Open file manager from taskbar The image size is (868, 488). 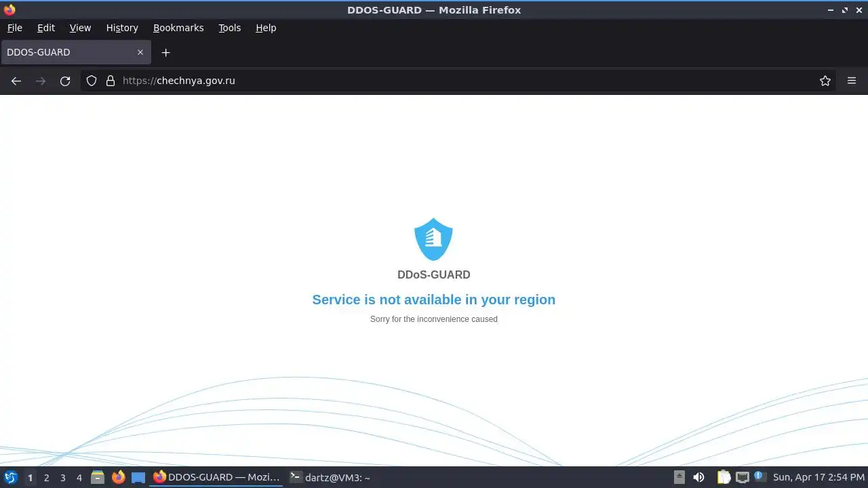[98, 478]
